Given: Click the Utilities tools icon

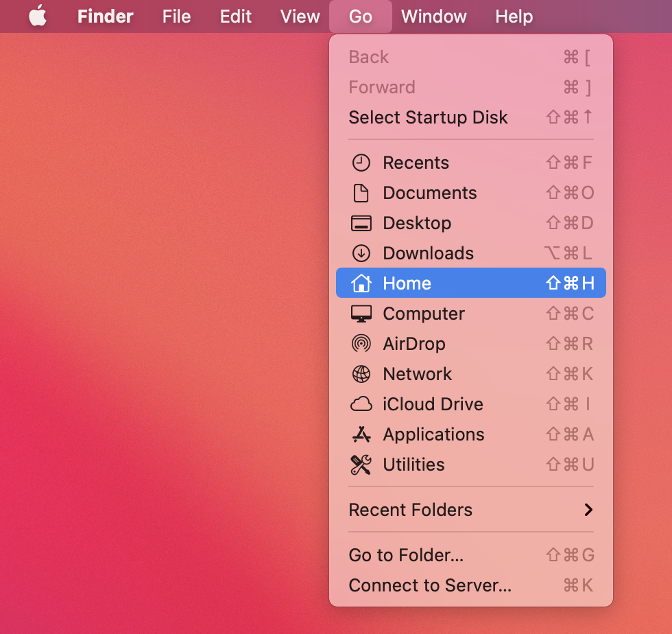Looking at the screenshot, I should 361,465.
